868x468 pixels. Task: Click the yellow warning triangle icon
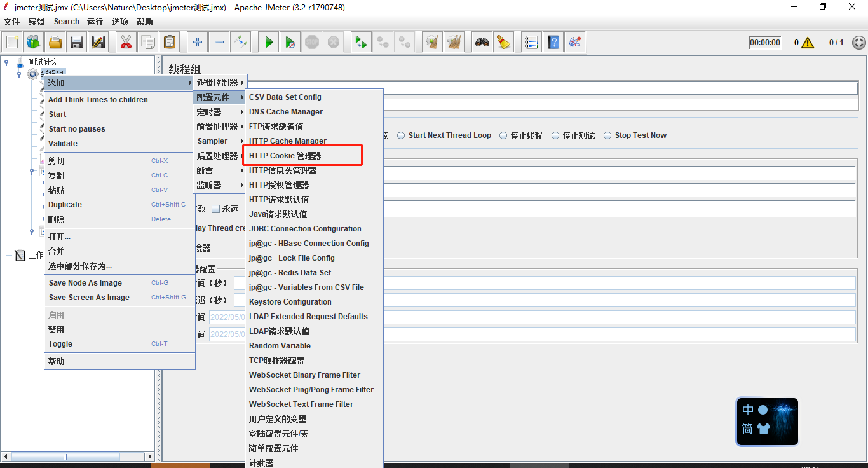tap(808, 43)
